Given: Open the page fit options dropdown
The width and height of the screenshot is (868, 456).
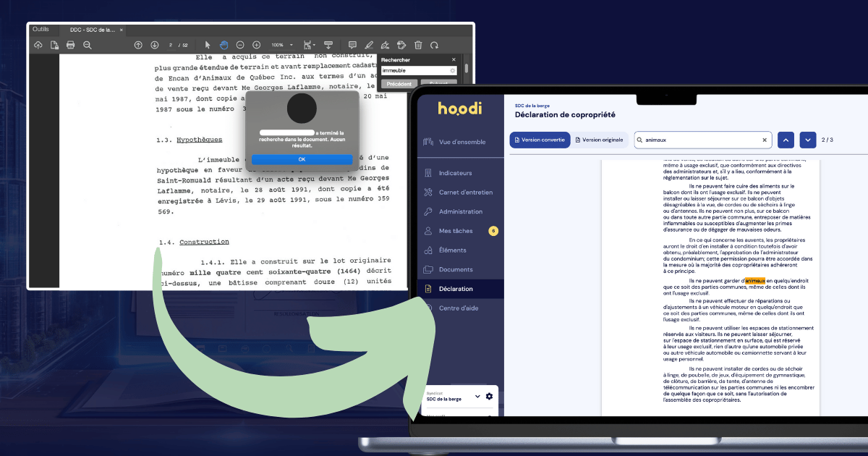Looking at the screenshot, I should (x=310, y=45).
